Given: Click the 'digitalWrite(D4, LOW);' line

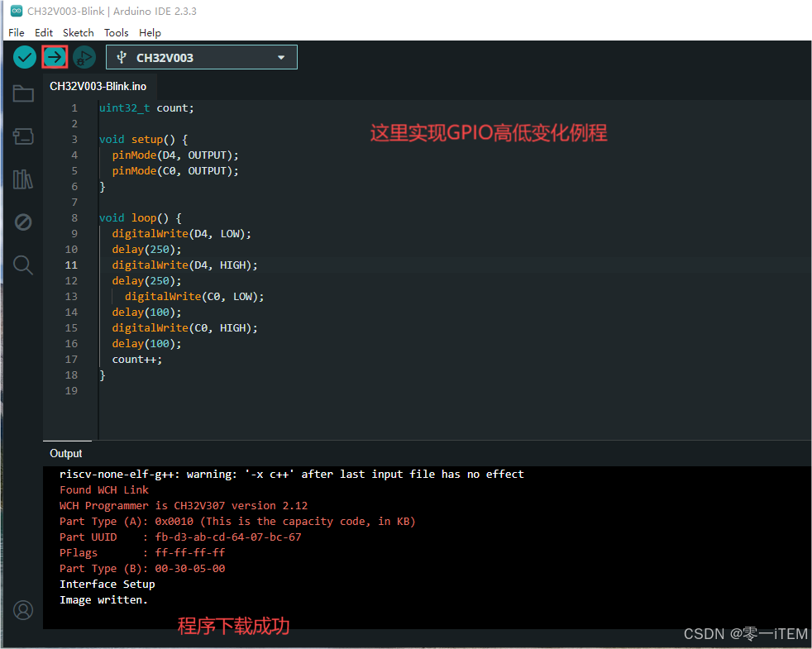Looking at the screenshot, I should point(182,234).
